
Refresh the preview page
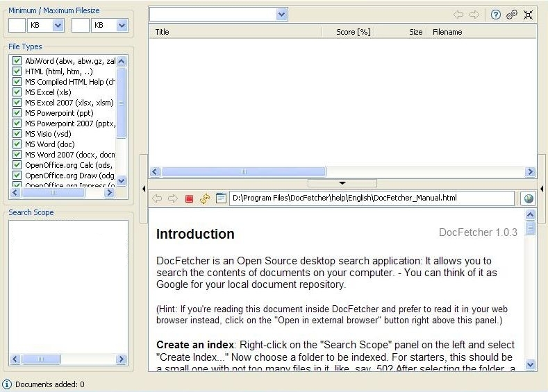pos(205,198)
